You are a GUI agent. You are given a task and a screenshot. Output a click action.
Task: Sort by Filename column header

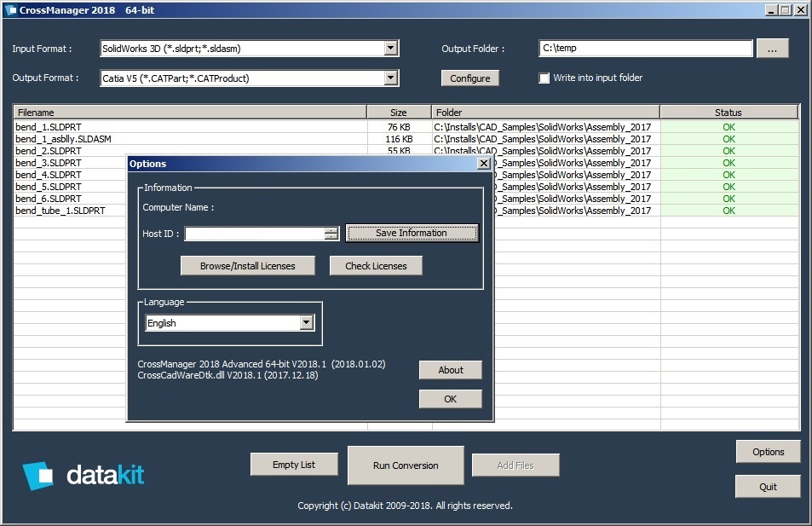click(190, 113)
